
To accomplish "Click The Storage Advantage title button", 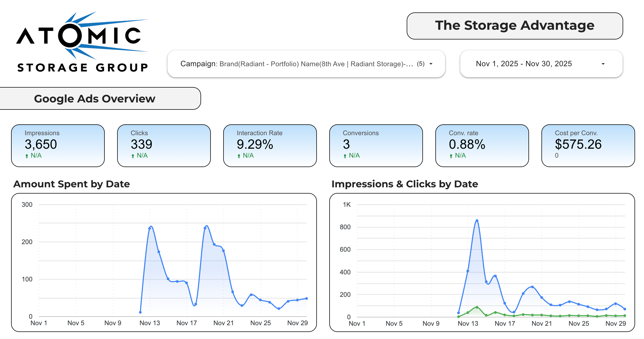I will coord(515,26).
